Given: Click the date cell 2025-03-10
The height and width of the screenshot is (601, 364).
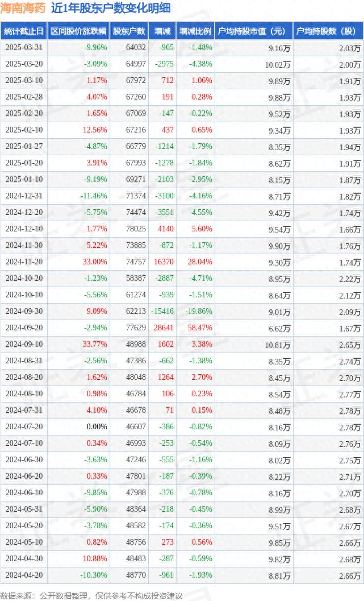Looking at the screenshot, I should point(24,81).
